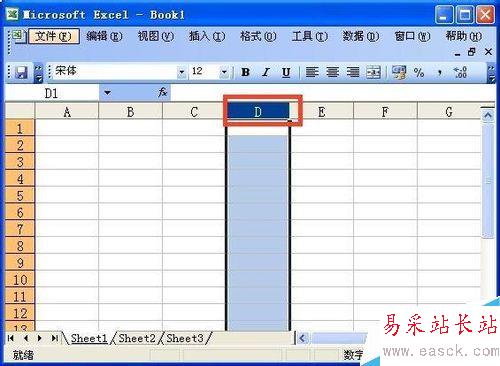
Task: Minimize workbook window inside Excel
Action: tap(457, 53)
